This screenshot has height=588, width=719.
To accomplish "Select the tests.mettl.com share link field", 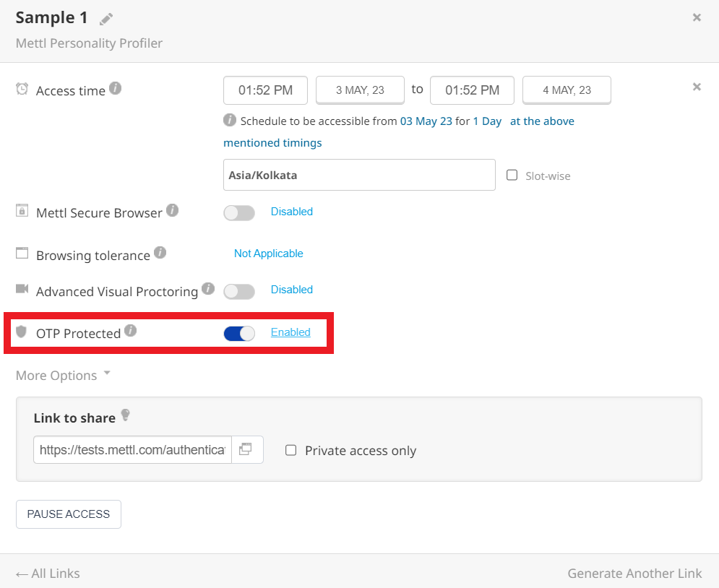I will [132, 449].
